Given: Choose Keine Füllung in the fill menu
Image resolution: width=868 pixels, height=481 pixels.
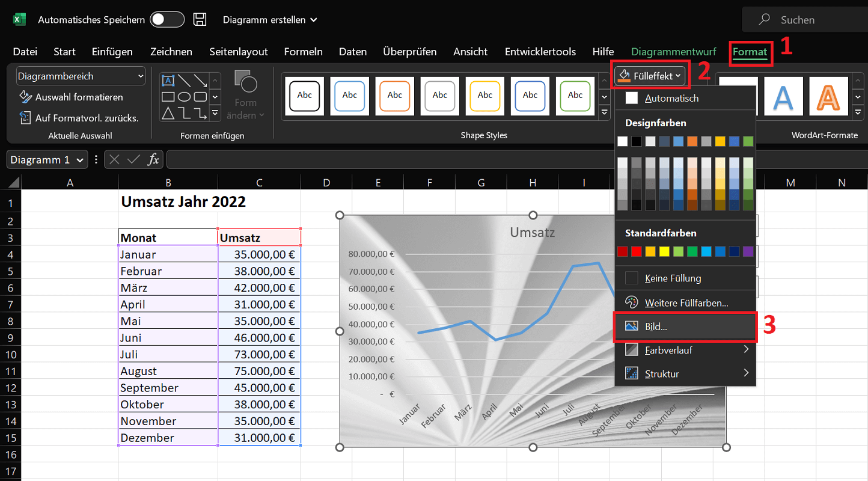Looking at the screenshot, I should tap(685, 278).
